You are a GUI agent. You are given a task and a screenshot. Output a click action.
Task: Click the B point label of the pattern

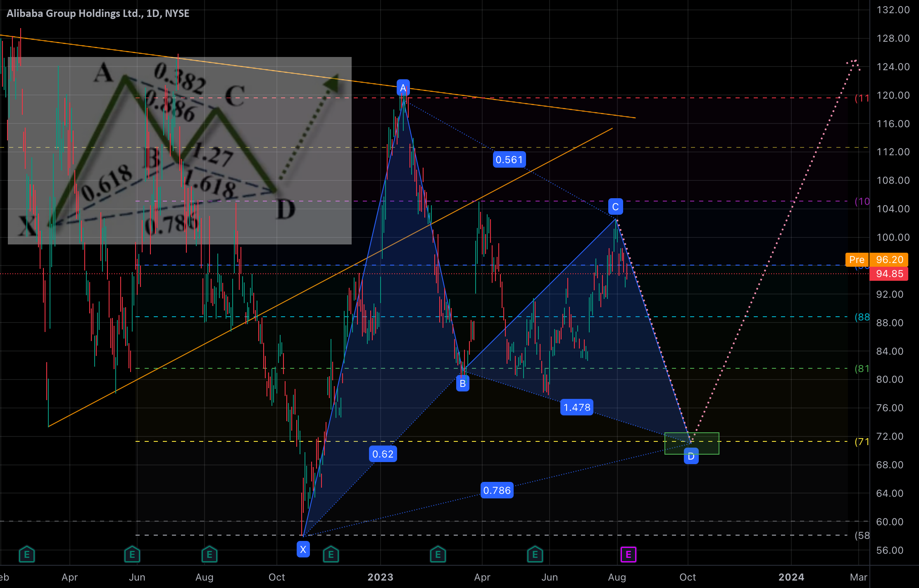click(462, 383)
